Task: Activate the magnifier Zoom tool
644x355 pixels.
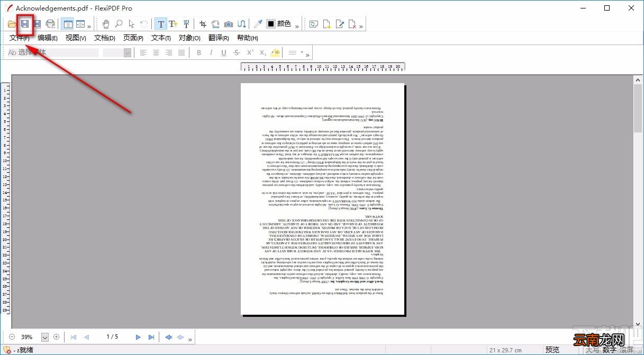Action: 119,24
